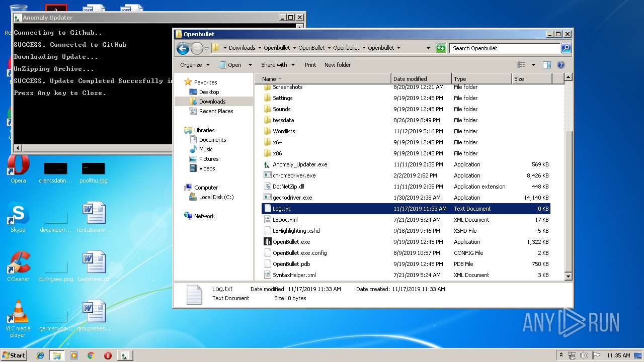The height and width of the screenshot is (362, 644).
Task: Click the Explorer Forward navigation arrow
Action: pyautogui.click(x=197, y=48)
